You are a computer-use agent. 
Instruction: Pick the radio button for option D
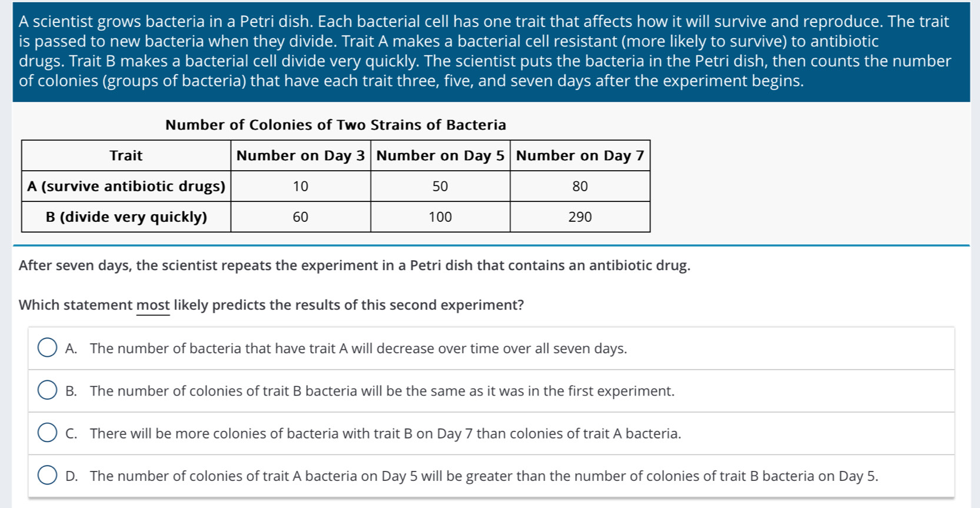click(47, 475)
